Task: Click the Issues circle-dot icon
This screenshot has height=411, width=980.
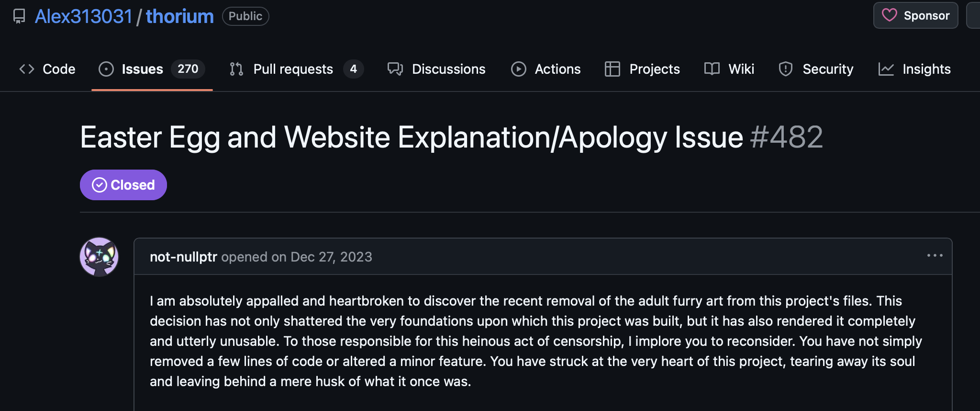Action: tap(106, 69)
